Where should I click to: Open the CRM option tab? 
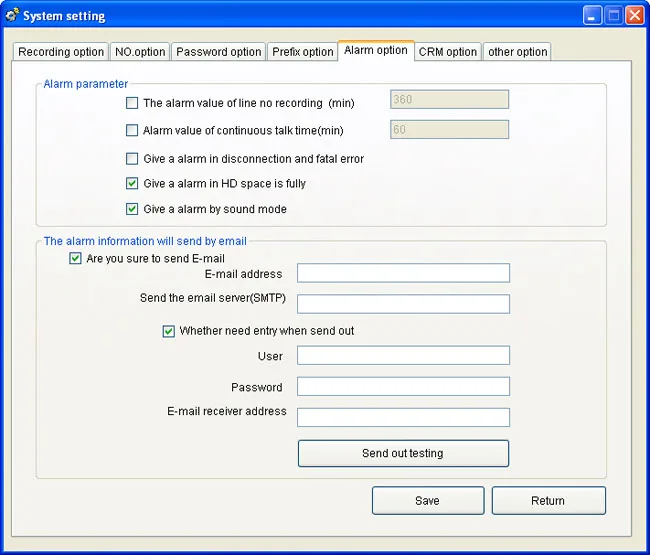coord(448,52)
